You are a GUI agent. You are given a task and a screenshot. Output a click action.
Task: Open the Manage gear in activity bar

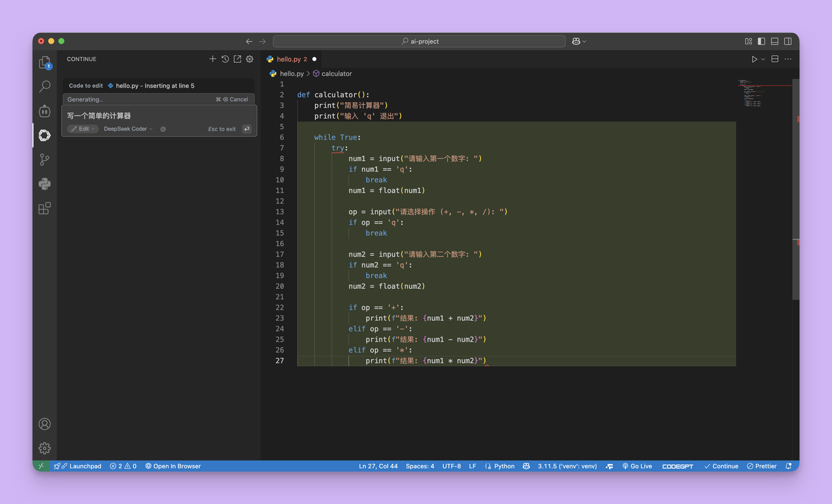coord(44,448)
